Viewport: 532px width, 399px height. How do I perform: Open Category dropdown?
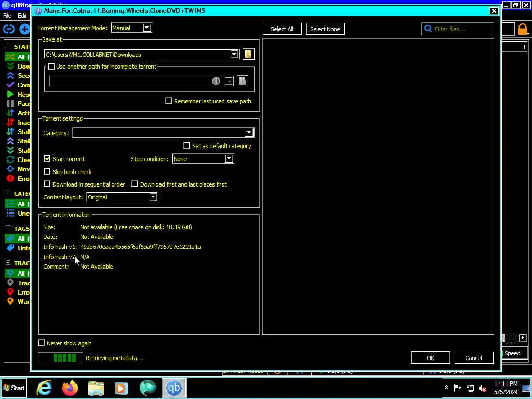point(163,132)
